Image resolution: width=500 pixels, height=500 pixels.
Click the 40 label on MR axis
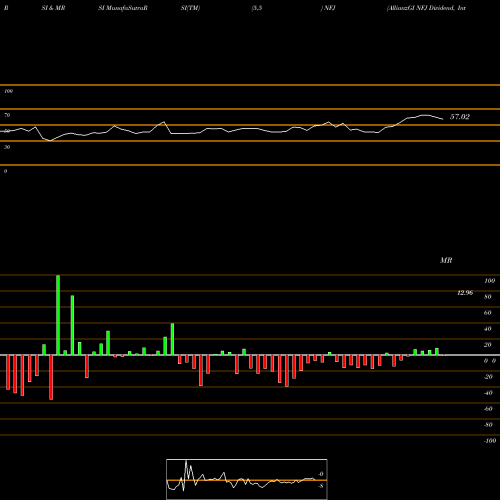click(488, 329)
